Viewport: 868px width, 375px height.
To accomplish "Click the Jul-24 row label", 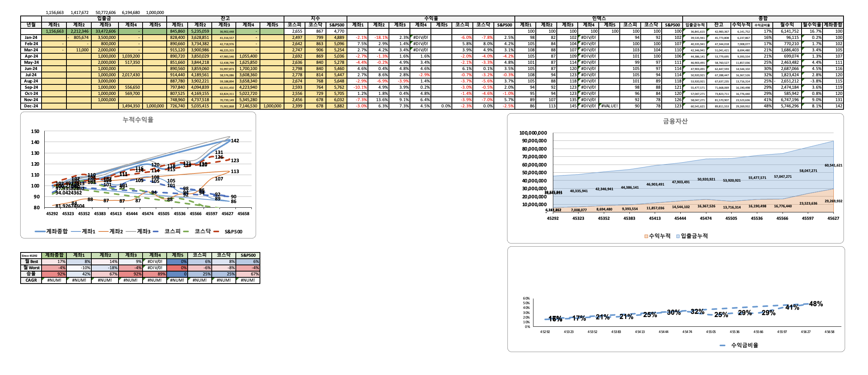I will [x=31, y=75].
